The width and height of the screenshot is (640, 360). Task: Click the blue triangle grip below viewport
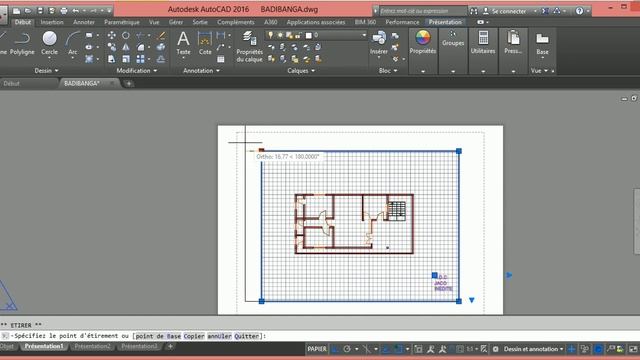click(x=472, y=300)
